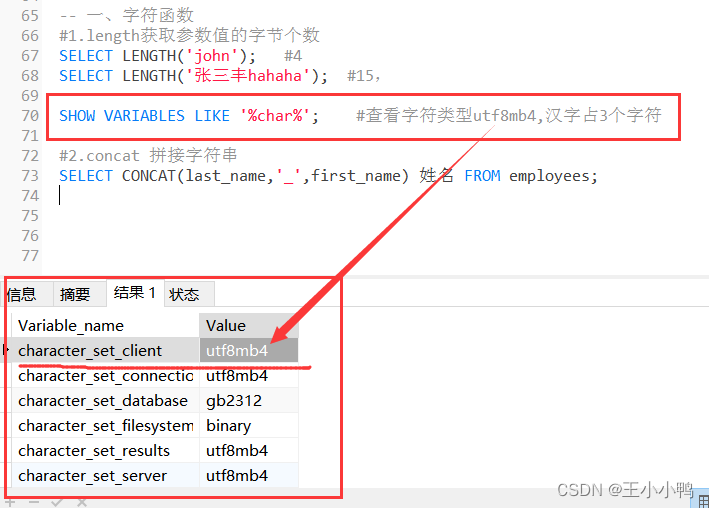Click the employees table name
Image resolution: width=709 pixels, height=508 pixels.
click(x=549, y=176)
